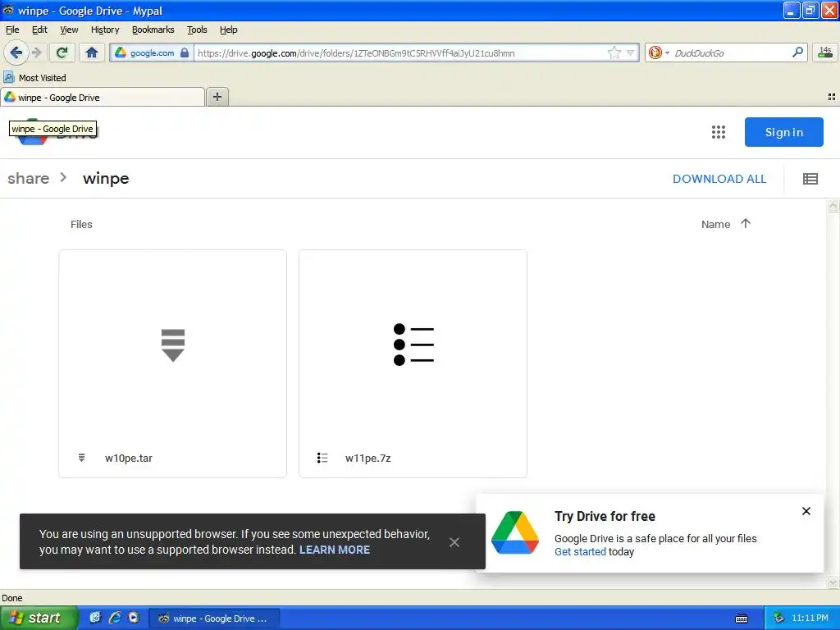This screenshot has width=840, height=630.
Task: Launch Windows Media Player quick launch icon
Action: [134, 618]
